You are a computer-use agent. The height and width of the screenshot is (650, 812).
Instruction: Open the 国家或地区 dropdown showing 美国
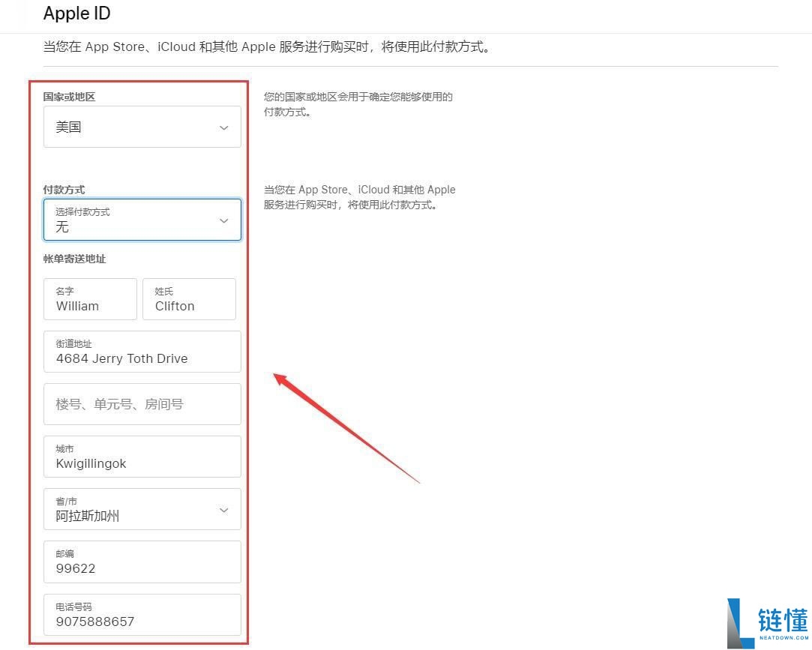pyautogui.click(x=142, y=127)
